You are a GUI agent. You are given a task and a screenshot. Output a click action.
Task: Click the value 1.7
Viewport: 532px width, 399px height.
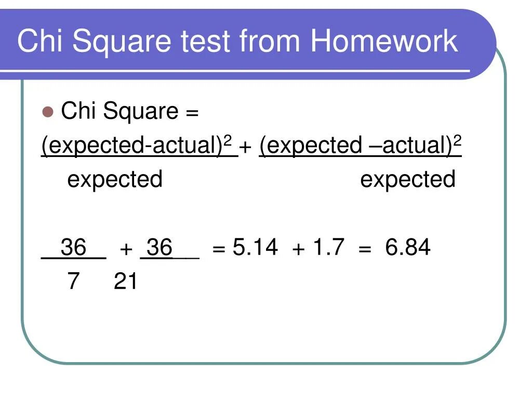pyautogui.click(x=328, y=247)
